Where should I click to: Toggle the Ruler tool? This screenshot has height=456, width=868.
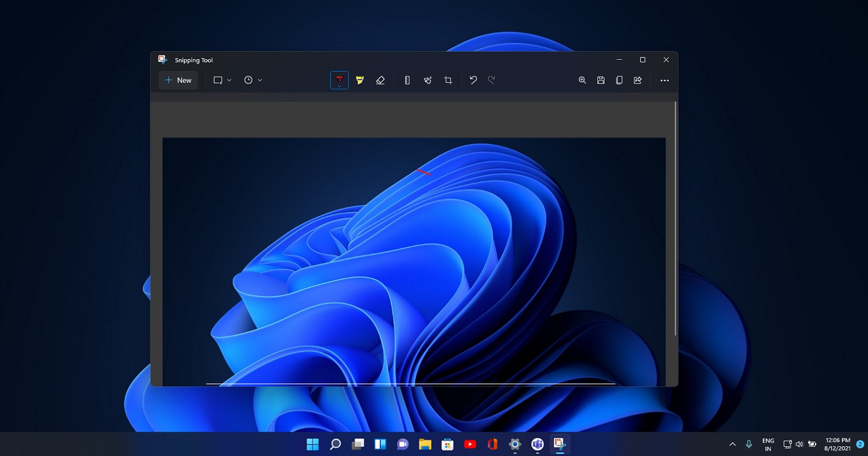click(x=407, y=80)
